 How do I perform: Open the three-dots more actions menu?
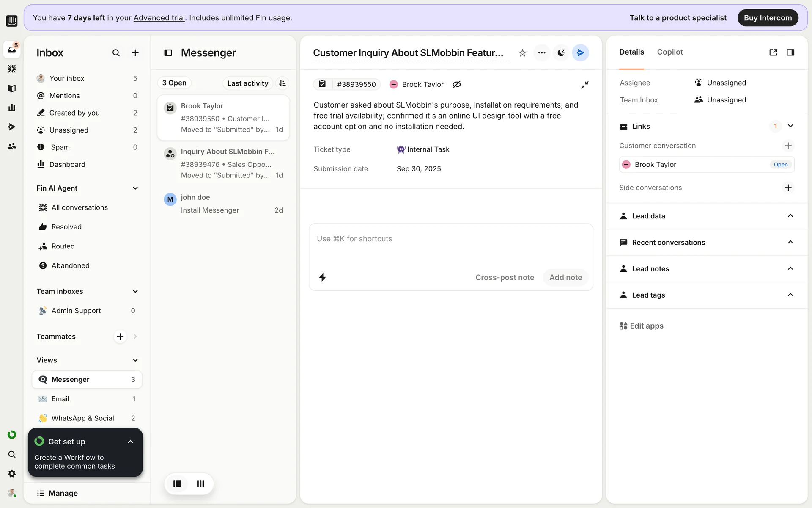(542, 53)
